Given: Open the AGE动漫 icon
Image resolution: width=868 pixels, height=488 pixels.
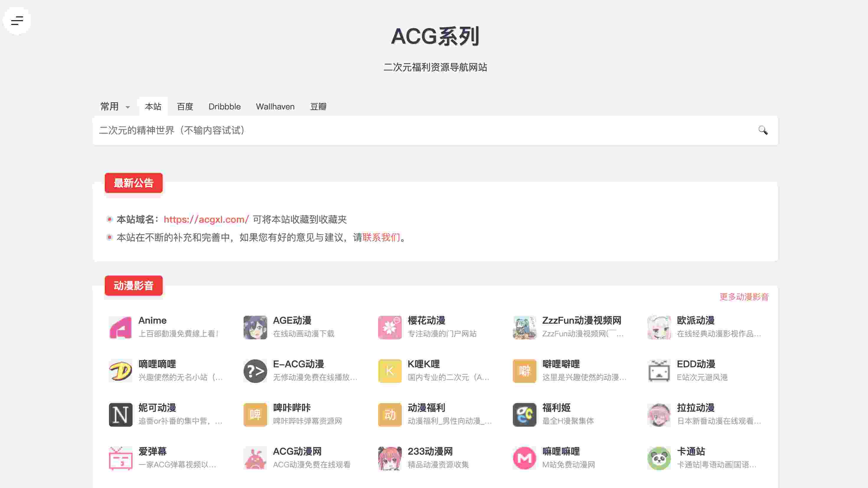Looking at the screenshot, I should pyautogui.click(x=255, y=327).
